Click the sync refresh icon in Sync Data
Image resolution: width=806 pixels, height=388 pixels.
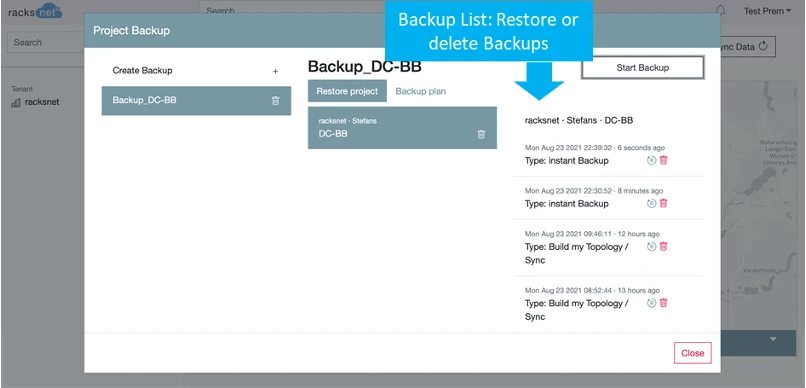[x=763, y=46]
